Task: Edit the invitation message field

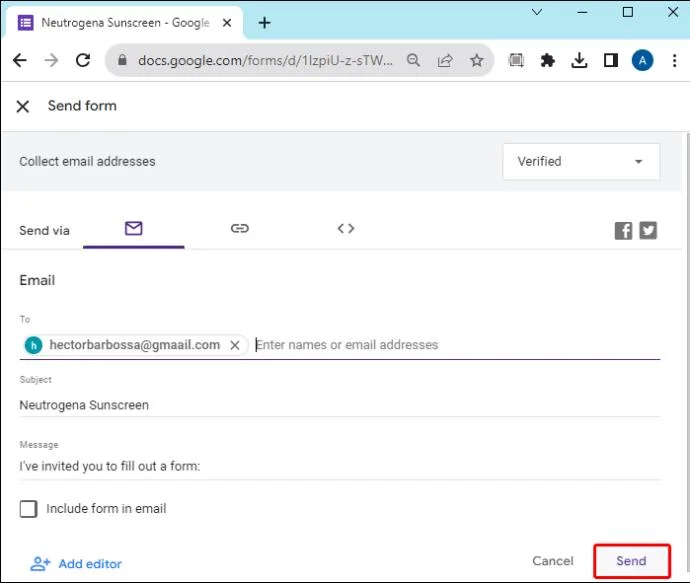Action: [340, 466]
